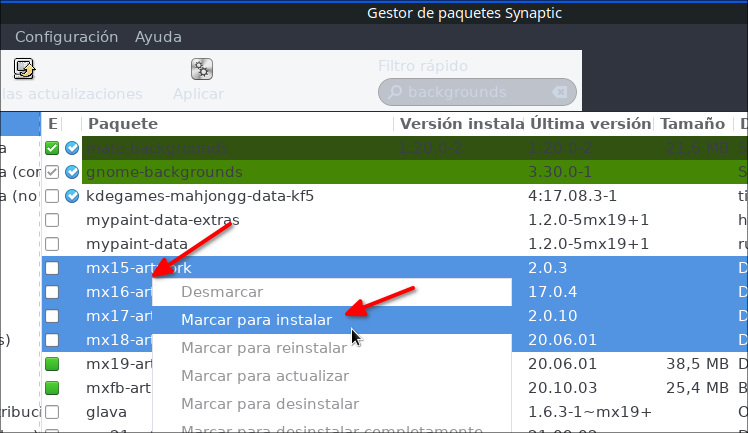The width and height of the screenshot is (748, 433).
Task: Click the mark all updates toolbar icon
Action: (x=24, y=69)
